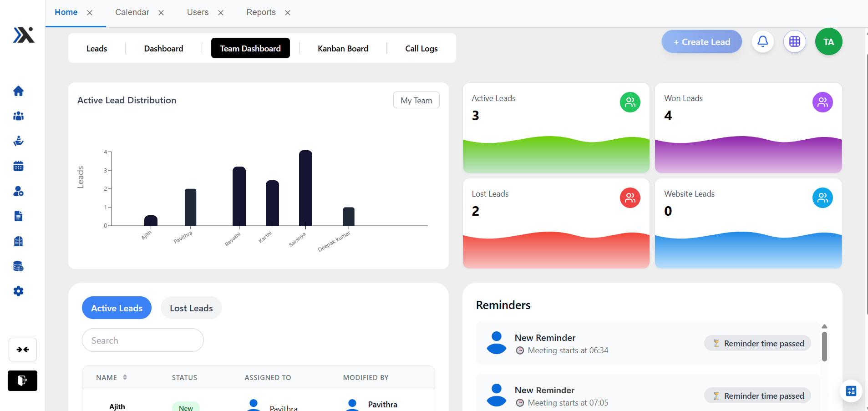This screenshot has height=411, width=868.
Task: Click the logout icon at sidebar bottom
Action: coord(22,381)
